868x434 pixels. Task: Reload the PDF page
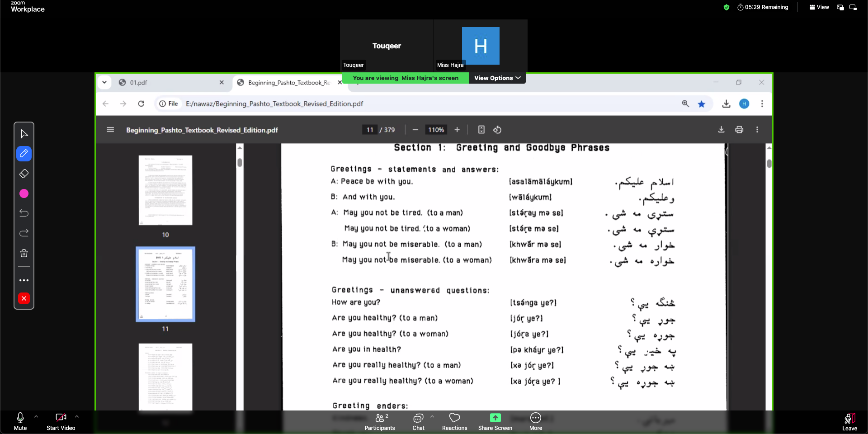click(141, 104)
